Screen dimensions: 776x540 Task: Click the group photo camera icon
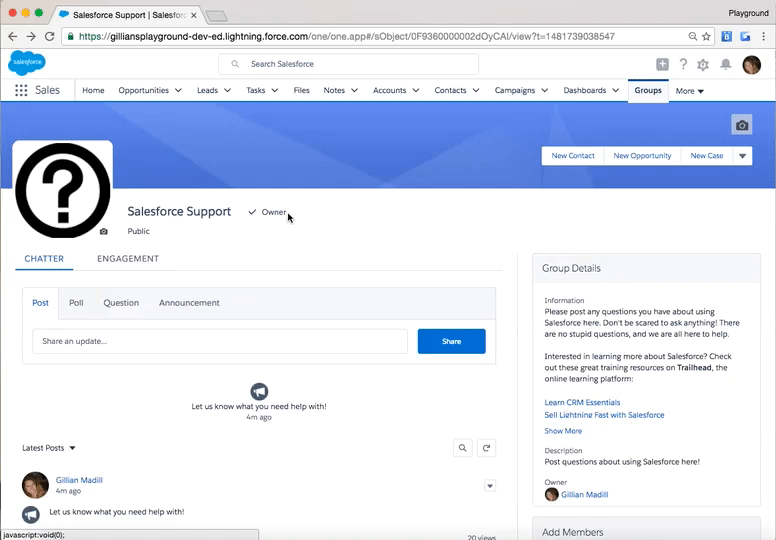click(103, 231)
